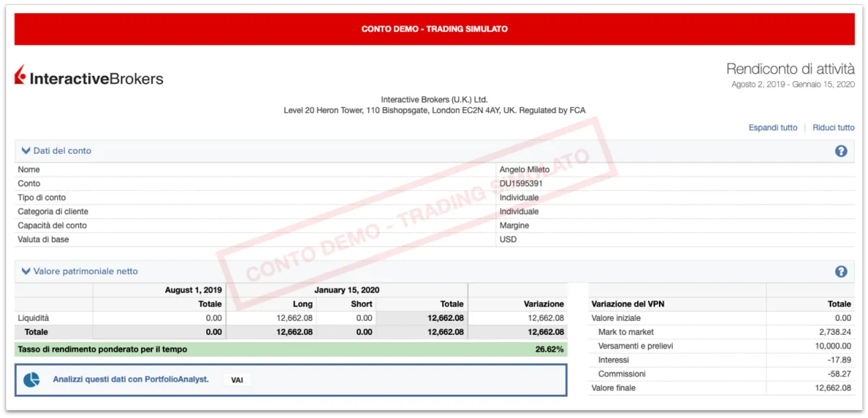Click the Variazione column header

(544, 304)
